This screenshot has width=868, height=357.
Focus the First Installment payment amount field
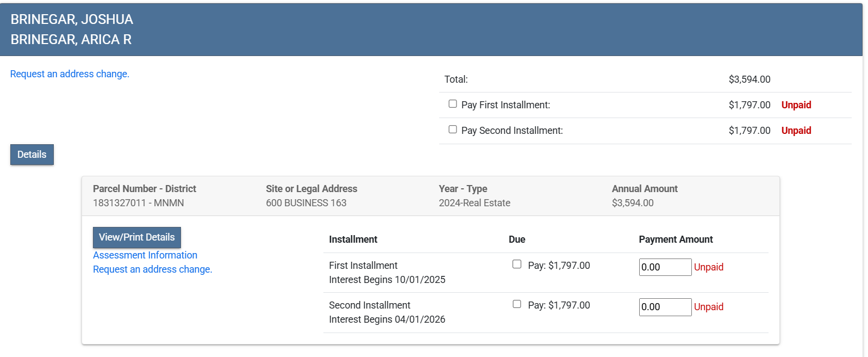(665, 267)
